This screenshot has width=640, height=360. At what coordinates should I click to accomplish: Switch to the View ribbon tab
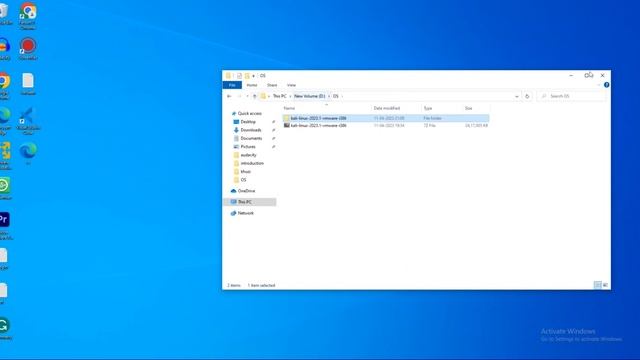coord(291,85)
